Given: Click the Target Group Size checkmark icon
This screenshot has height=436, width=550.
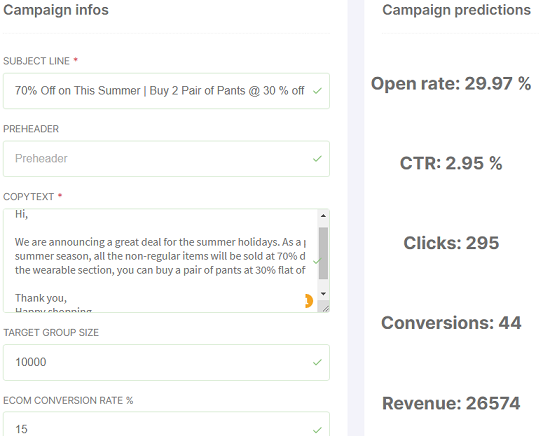Looking at the screenshot, I should [317, 362].
